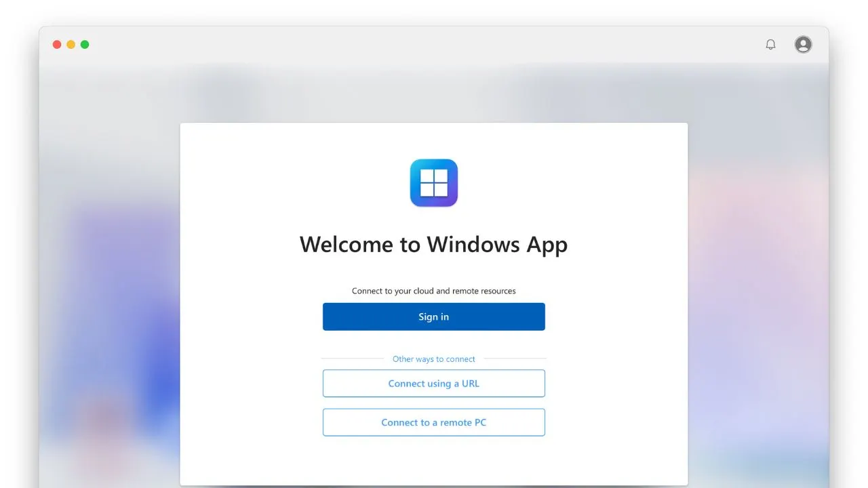Click the blue blurred background left of the card
This screenshot has height=488, width=868.
pos(115,305)
